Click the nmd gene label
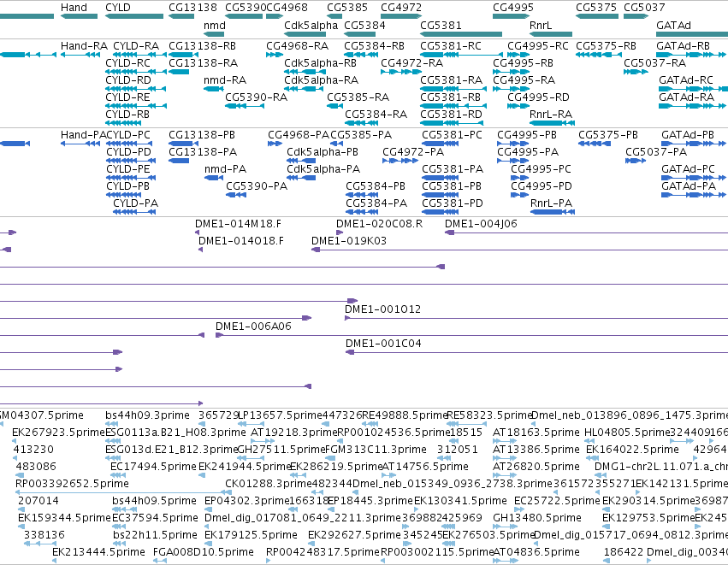The image size is (728, 565). click(x=215, y=26)
